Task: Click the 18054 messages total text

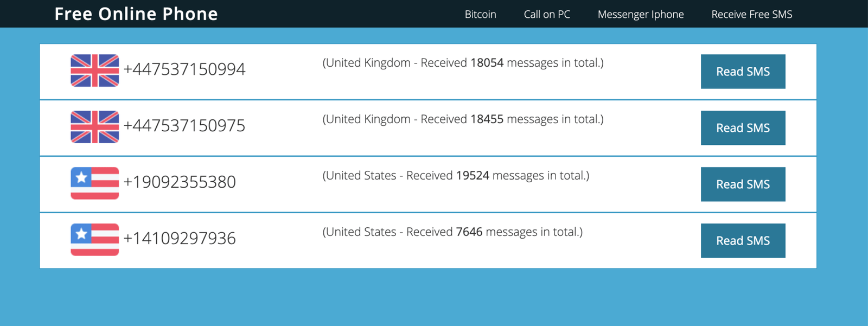Action: point(463,63)
